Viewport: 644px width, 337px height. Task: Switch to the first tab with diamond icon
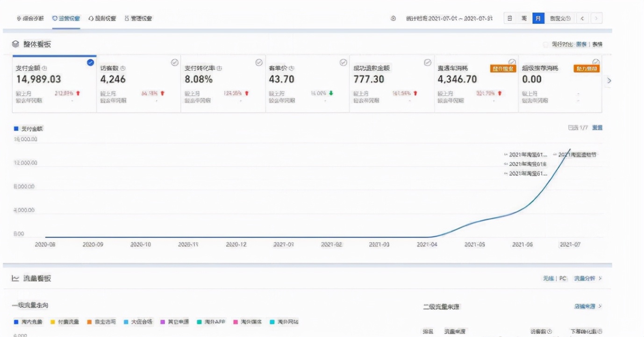coord(31,19)
